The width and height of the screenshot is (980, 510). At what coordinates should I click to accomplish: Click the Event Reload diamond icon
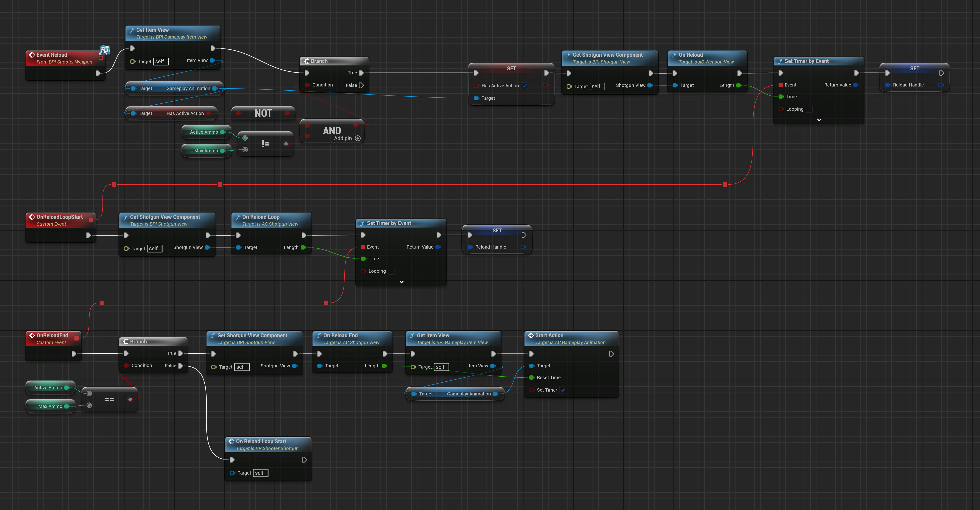tap(32, 55)
